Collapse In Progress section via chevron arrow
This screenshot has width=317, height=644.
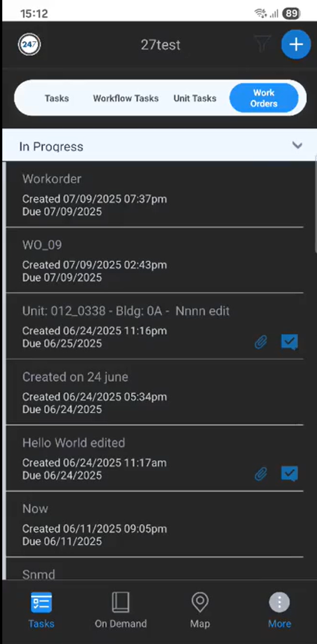click(x=297, y=145)
